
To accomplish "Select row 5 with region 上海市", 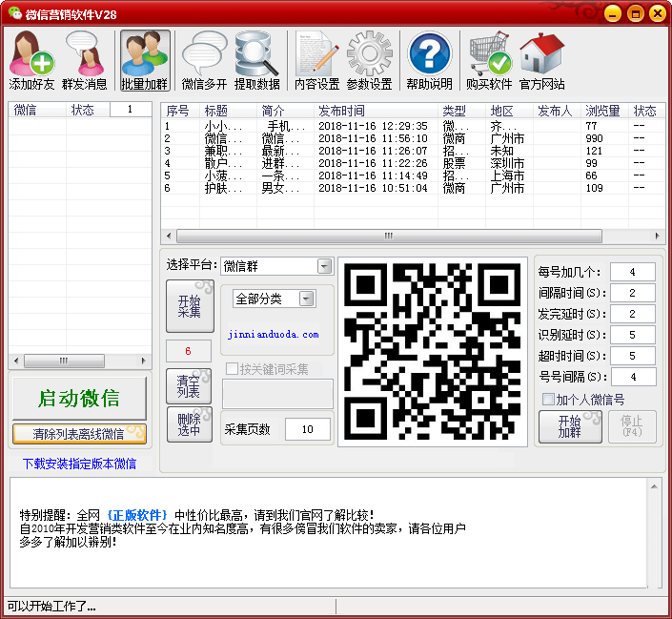I will tap(413, 175).
